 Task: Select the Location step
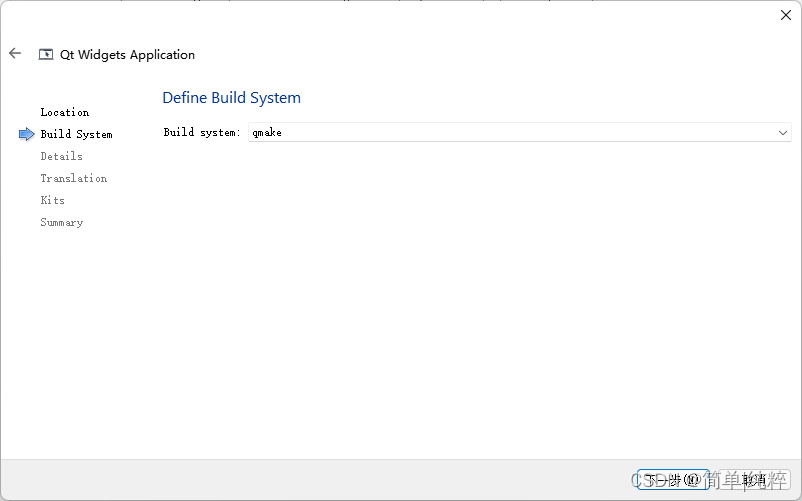[65, 112]
